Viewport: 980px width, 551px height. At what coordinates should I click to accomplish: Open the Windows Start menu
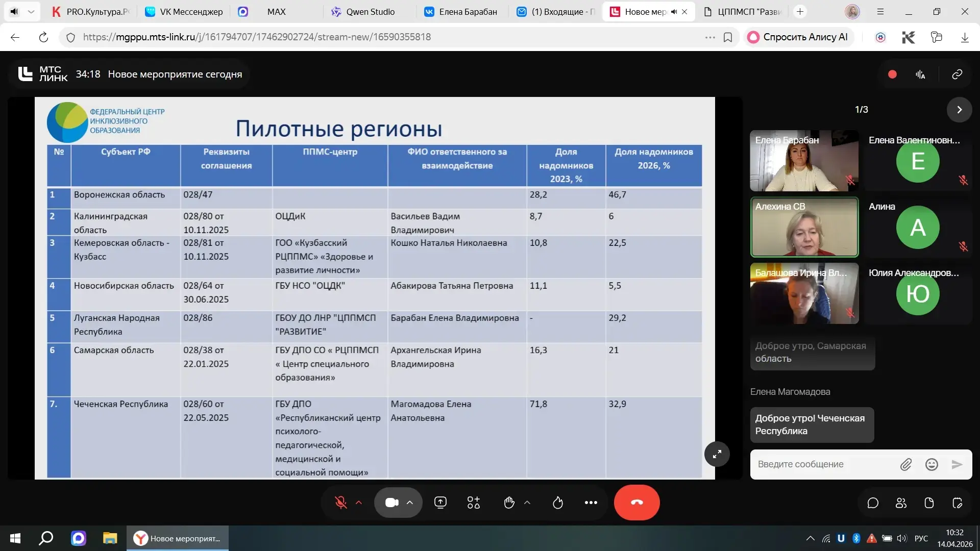tap(15, 538)
